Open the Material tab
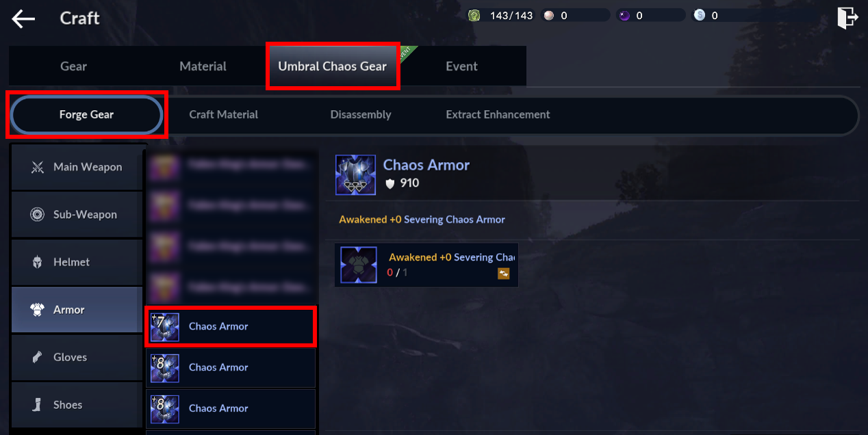The width and height of the screenshot is (868, 435). 203,66
